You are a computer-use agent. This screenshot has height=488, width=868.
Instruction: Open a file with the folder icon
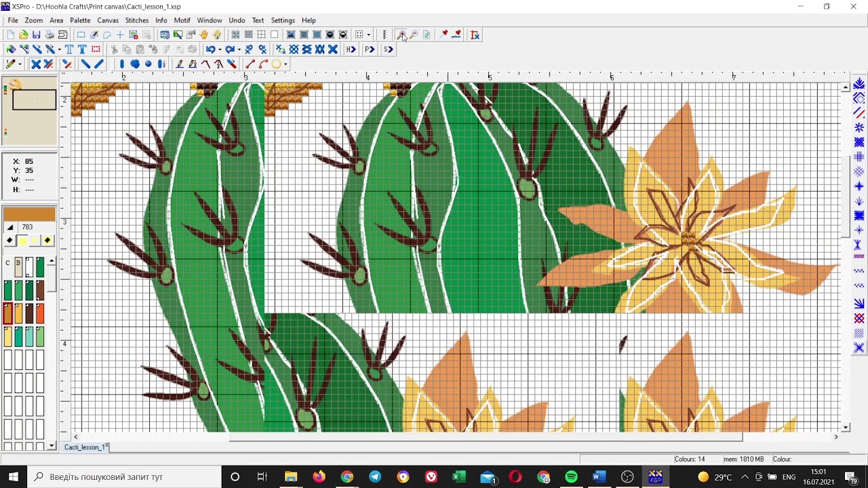pyautogui.click(x=24, y=35)
